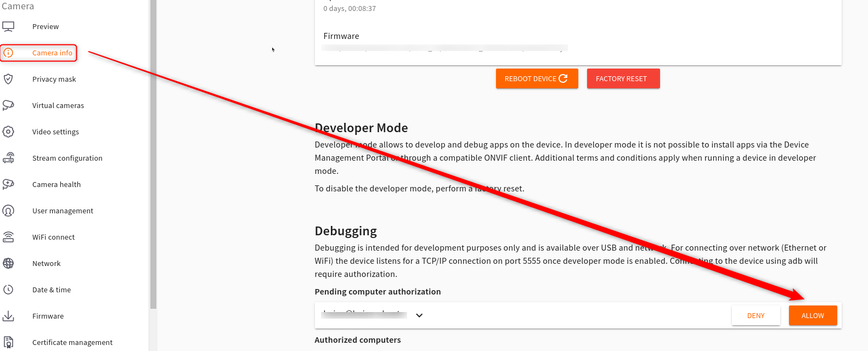
Task: Click the Firmware download icon
Action: pos(8,316)
